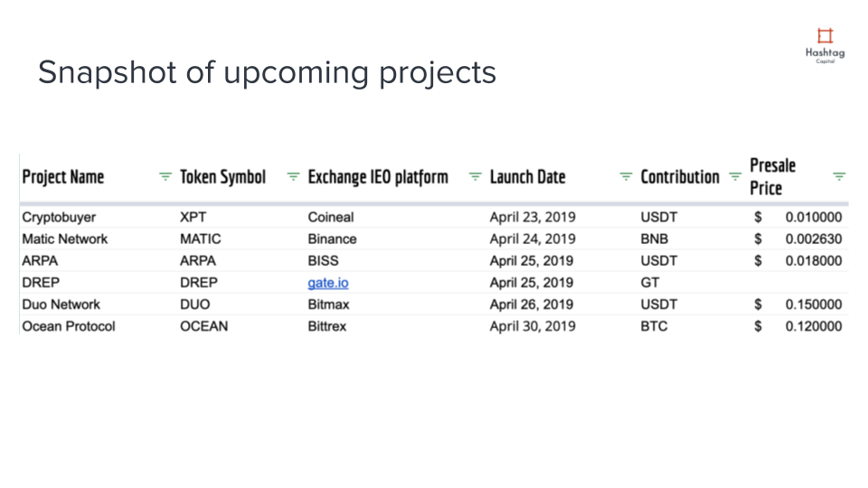Open the Presale Price filter icon
The image size is (868, 488).
point(839,177)
